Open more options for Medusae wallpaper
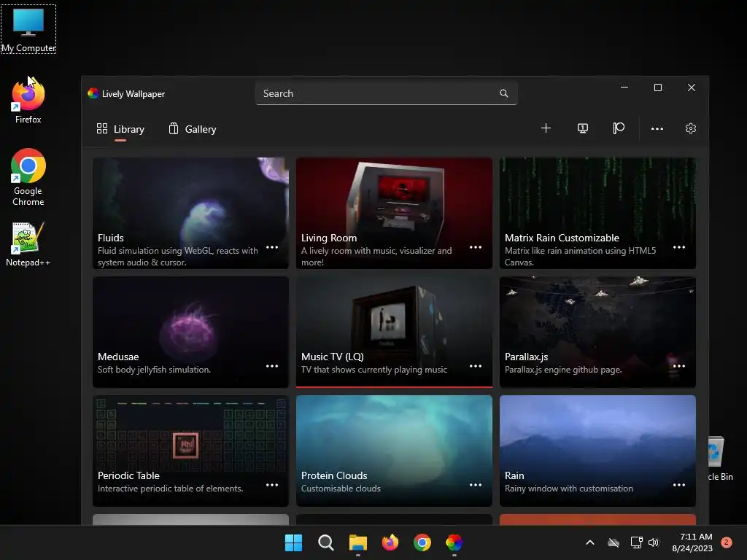The width and height of the screenshot is (747, 560). tap(272, 366)
